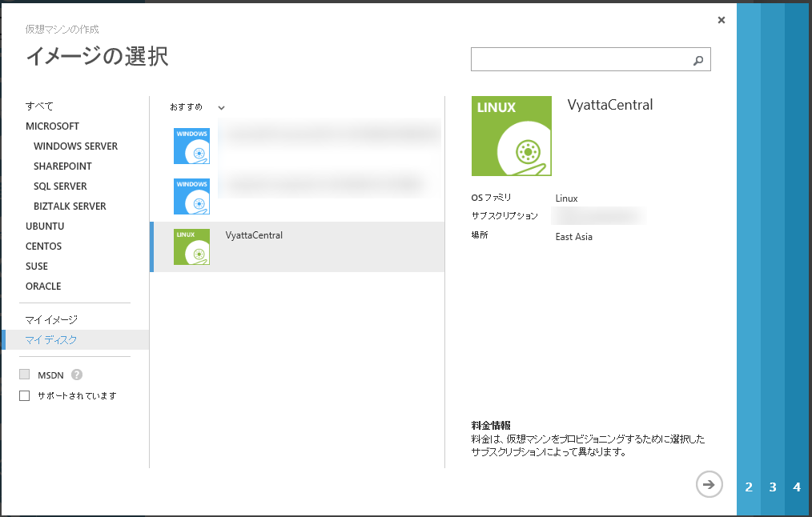Filter by BIZTALK SERVER images
The height and width of the screenshot is (517, 812).
[70, 206]
